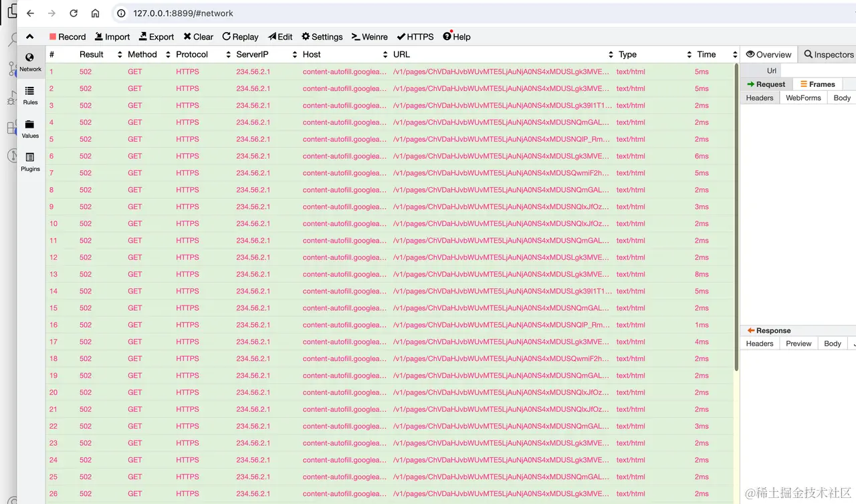Select request number 26 in the list
The width and height of the screenshot is (856, 504).
389,494
